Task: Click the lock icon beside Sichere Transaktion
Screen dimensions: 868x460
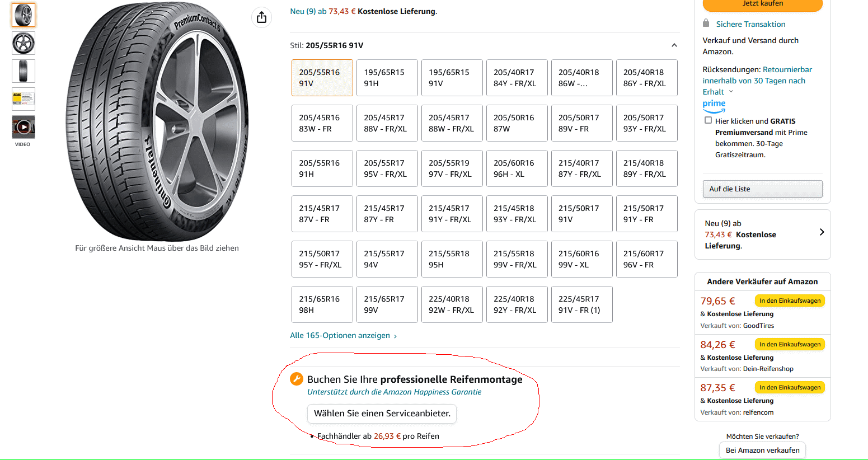Action: click(x=706, y=24)
